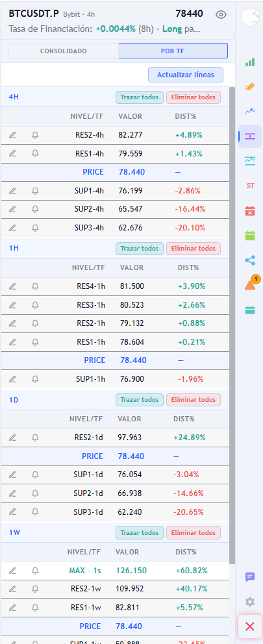Viewport: 263px width, 644px height.
Task: Click the 82.277 value for RES2-4h
Action: [131, 135]
